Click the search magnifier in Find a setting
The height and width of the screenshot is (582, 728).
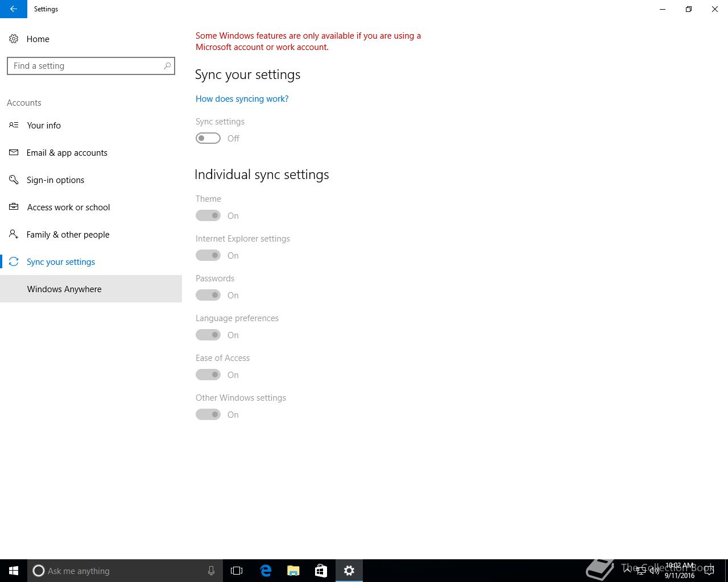167,66
